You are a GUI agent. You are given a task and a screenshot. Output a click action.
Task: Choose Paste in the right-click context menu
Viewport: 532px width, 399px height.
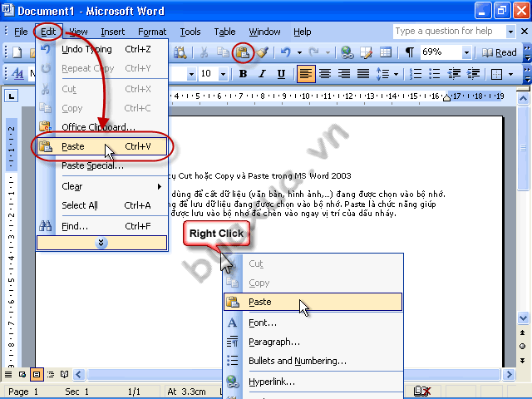(x=313, y=302)
